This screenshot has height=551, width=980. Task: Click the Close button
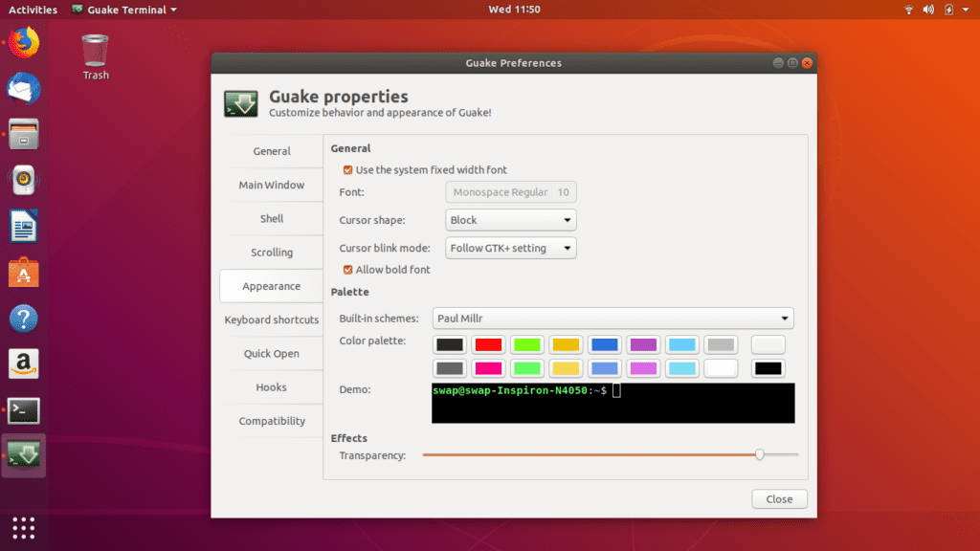pos(778,498)
